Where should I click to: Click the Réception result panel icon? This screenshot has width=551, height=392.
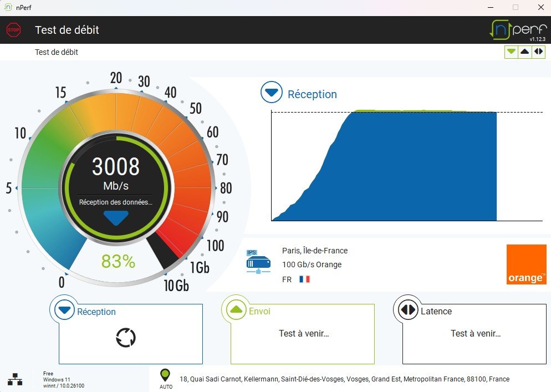(64, 311)
